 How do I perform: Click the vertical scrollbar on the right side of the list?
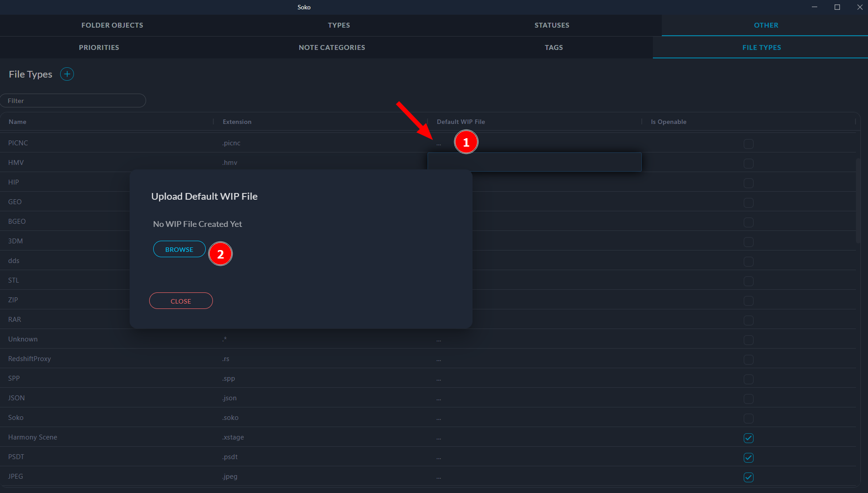pyautogui.click(x=858, y=201)
